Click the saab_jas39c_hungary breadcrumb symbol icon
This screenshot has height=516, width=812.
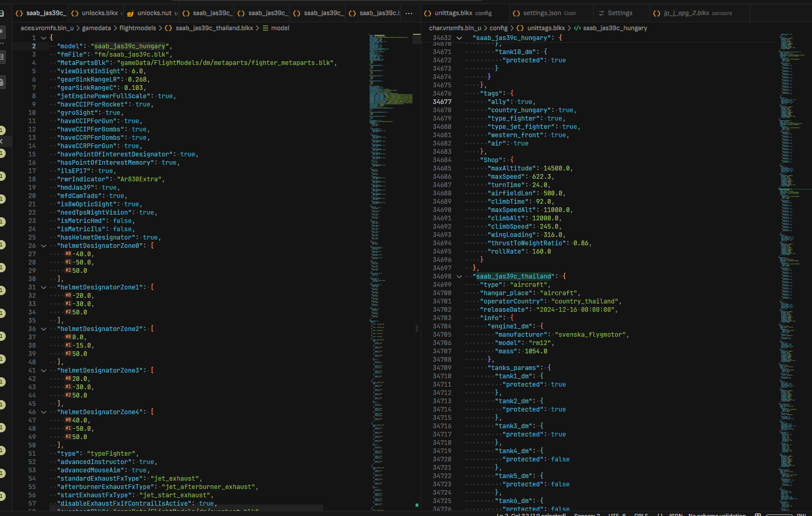coord(577,28)
